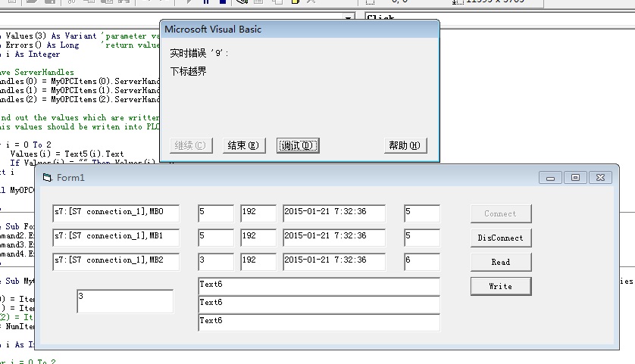Click the read value field in the MB0 row
Image resolution: width=635 pixels, height=364 pixels.
216,213
